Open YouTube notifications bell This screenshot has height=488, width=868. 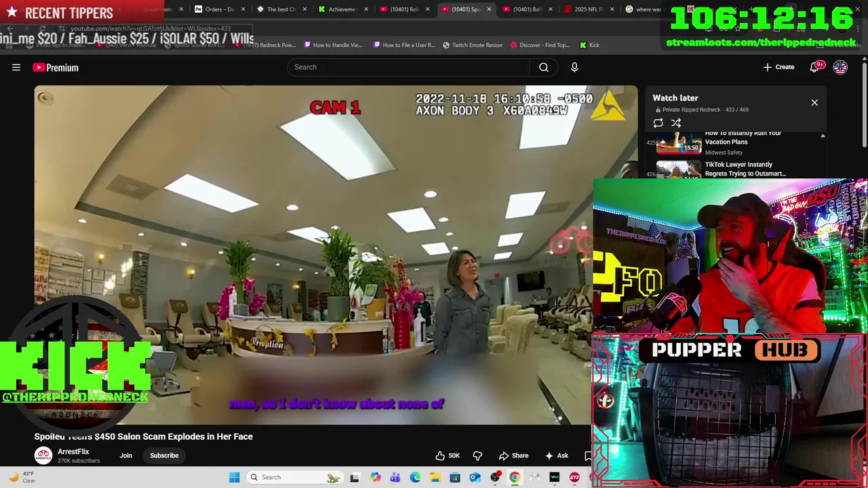[816, 67]
